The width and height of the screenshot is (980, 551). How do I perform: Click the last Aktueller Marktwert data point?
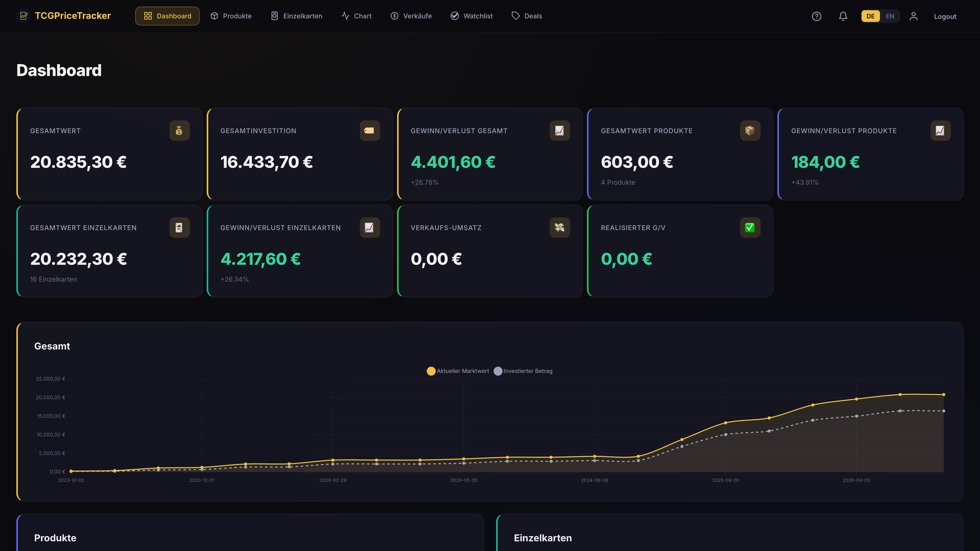(944, 395)
